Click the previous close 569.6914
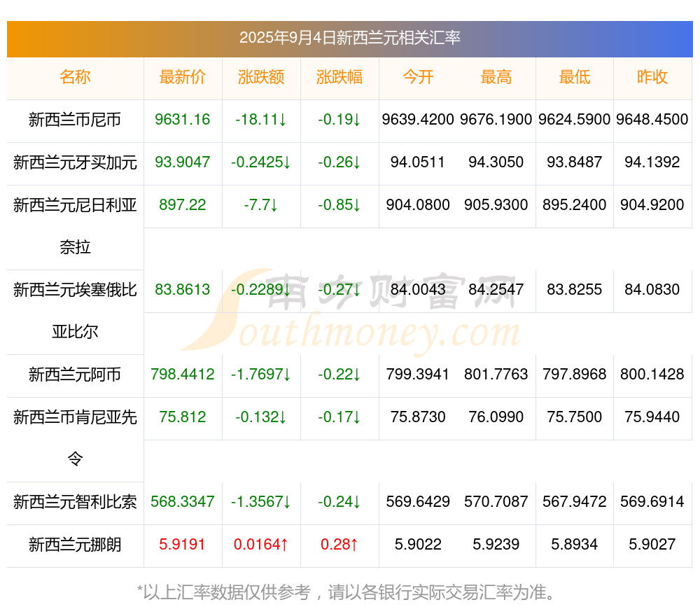Viewport: 700px width, 614px height. 652,502
